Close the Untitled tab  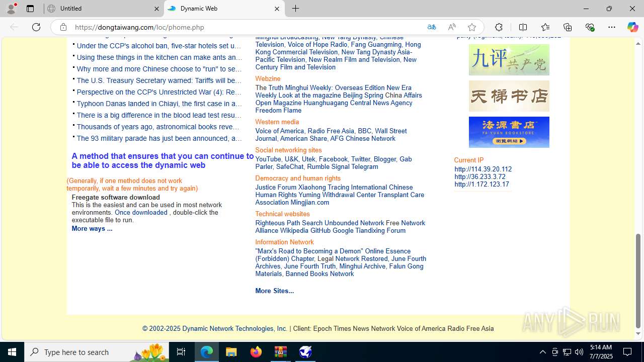pos(156,9)
